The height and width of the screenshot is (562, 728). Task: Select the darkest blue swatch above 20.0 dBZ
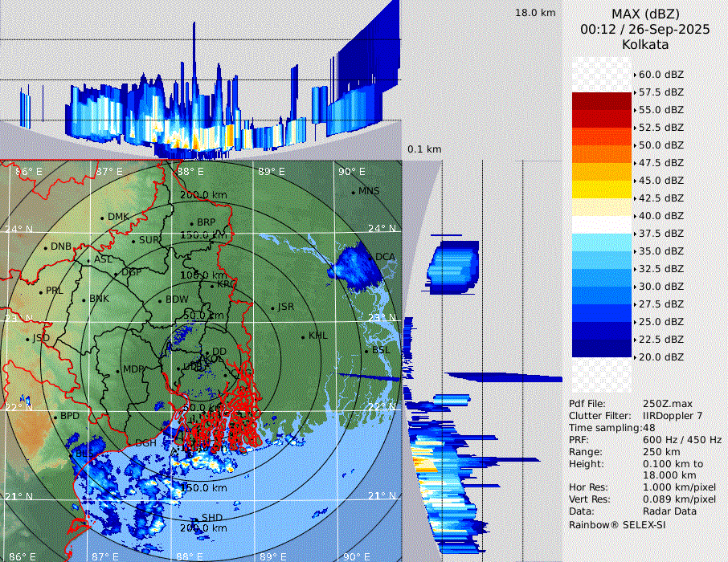click(602, 348)
